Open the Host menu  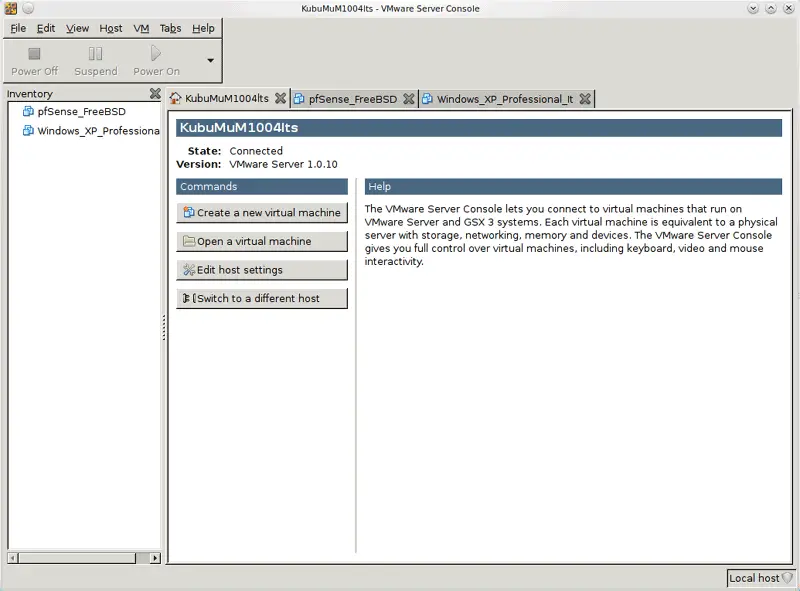click(x=111, y=29)
